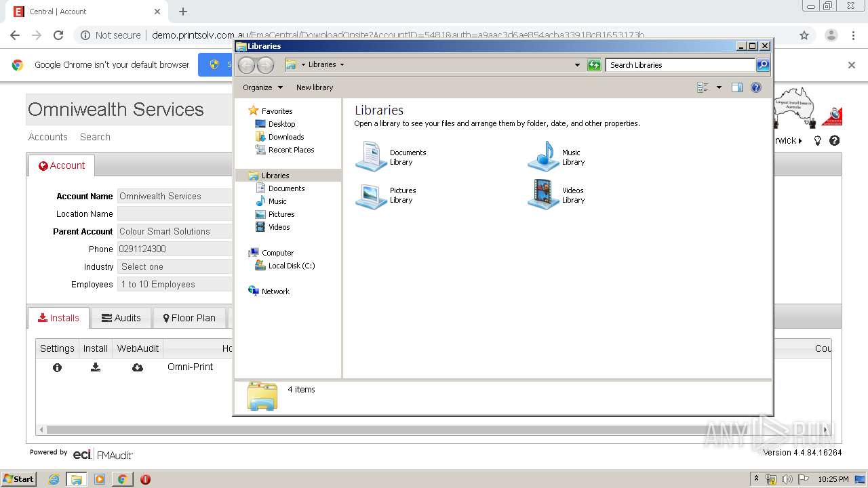Click the change view icon
This screenshot has height=488, width=868.
(x=703, y=87)
